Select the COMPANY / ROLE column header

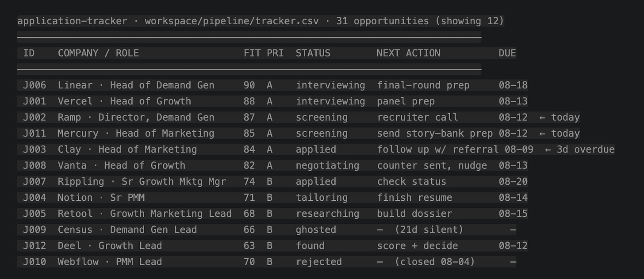click(x=98, y=53)
